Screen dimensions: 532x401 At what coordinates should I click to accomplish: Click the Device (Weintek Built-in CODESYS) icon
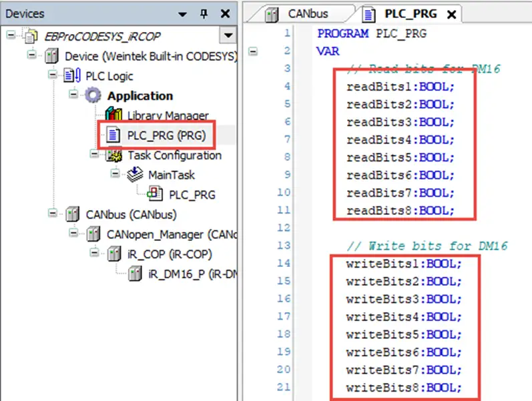coord(51,55)
